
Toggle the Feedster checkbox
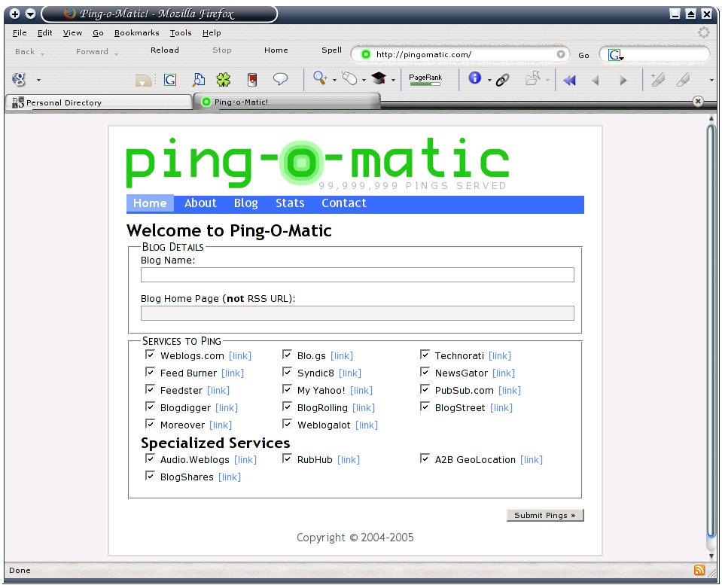pos(150,389)
